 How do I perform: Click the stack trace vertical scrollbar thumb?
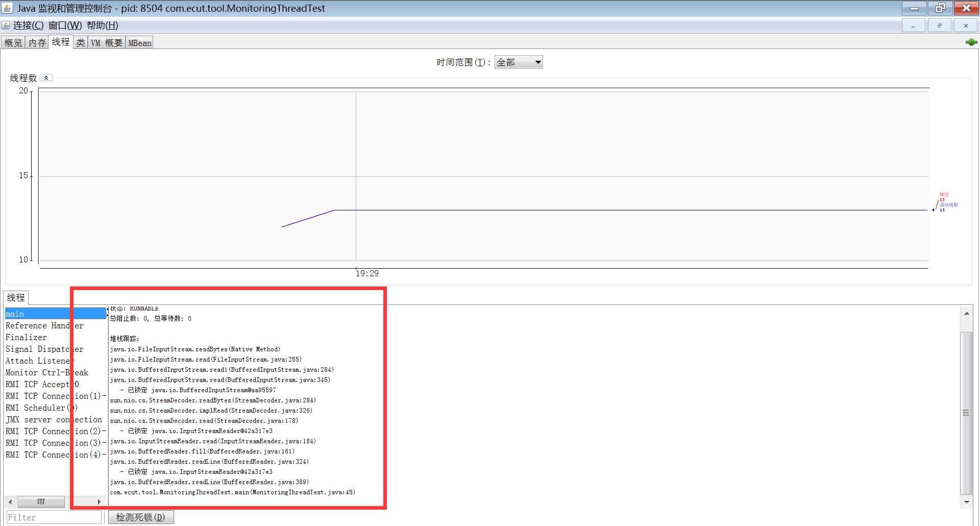coord(966,413)
